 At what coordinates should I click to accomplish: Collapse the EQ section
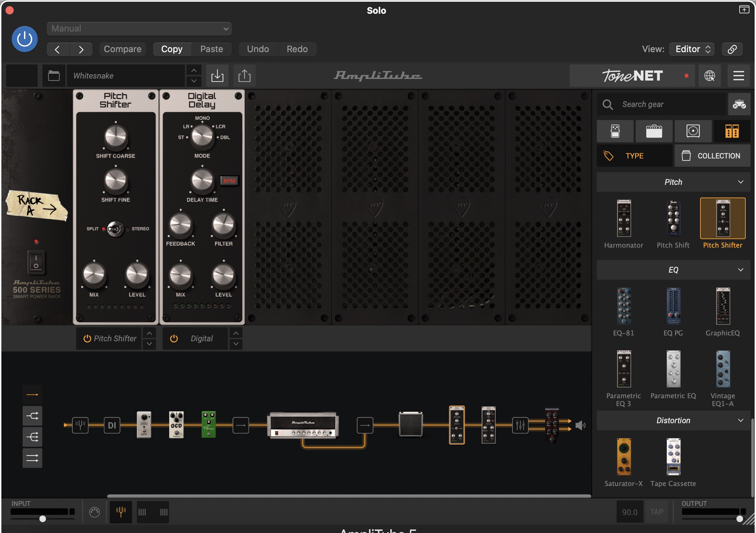[673, 270]
